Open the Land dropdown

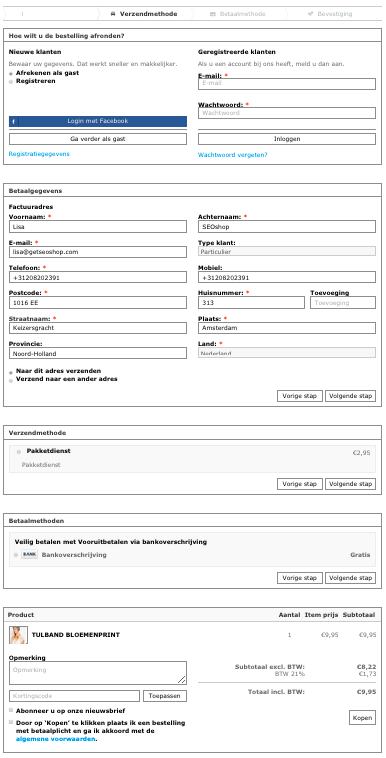click(x=287, y=353)
